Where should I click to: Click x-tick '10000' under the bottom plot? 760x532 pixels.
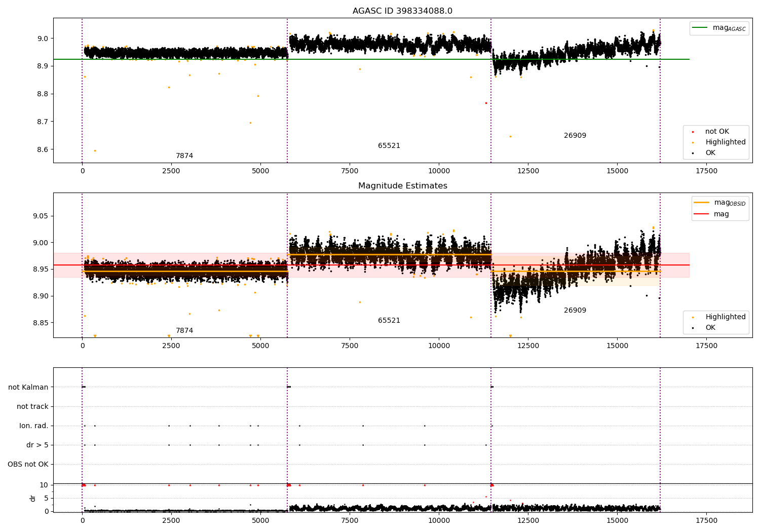click(439, 521)
